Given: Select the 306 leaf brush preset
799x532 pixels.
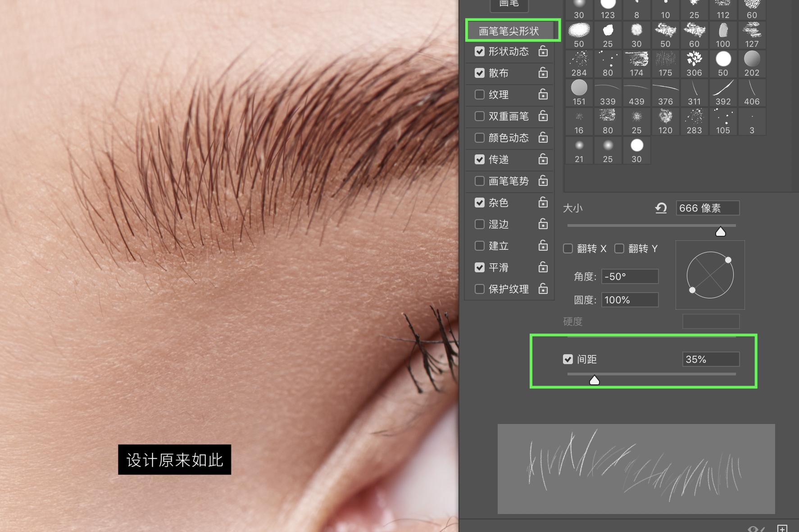Looking at the screenshot, I should 694,63.
